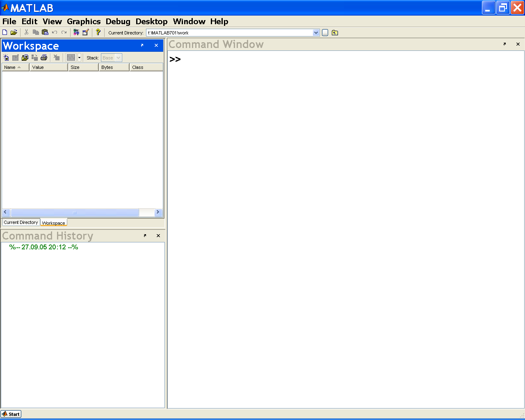Restore down the MATLAB window

(503, 8)
